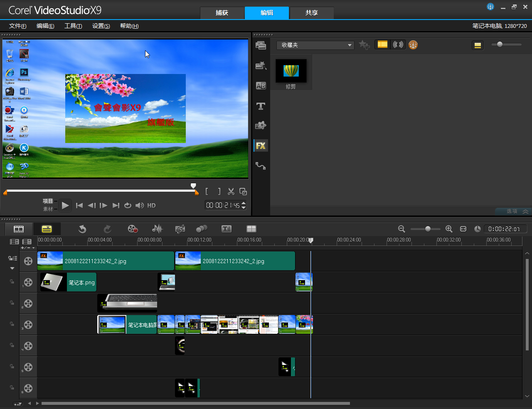Jump to the start of the project
This screenshot has width=532, height=409.
(79, 205)
